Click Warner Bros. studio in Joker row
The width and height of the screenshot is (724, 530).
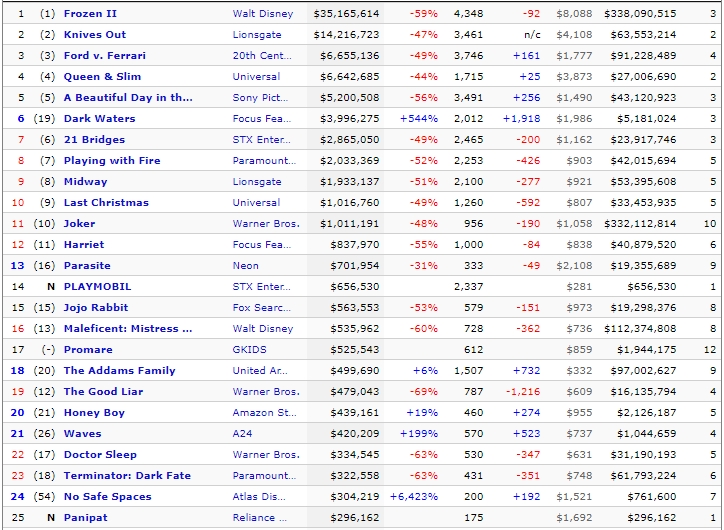[x=266, y=223]
